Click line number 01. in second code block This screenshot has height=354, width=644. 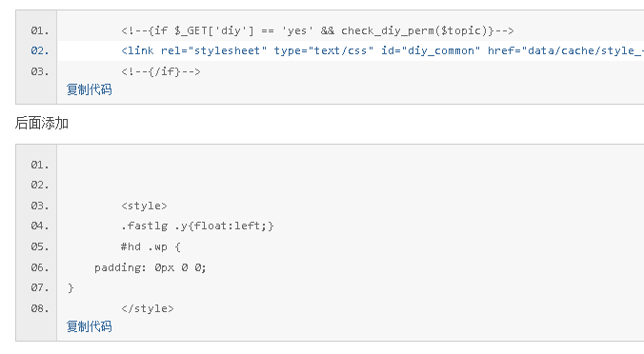click(39, 165)
